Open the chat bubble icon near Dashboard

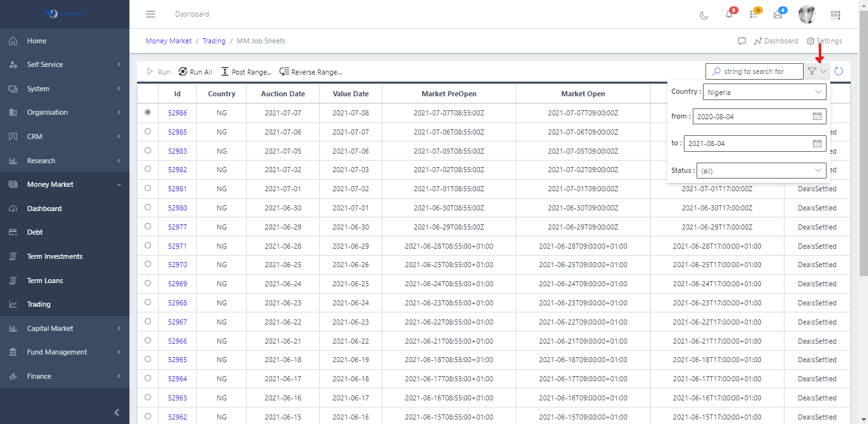tap(741, 40)
